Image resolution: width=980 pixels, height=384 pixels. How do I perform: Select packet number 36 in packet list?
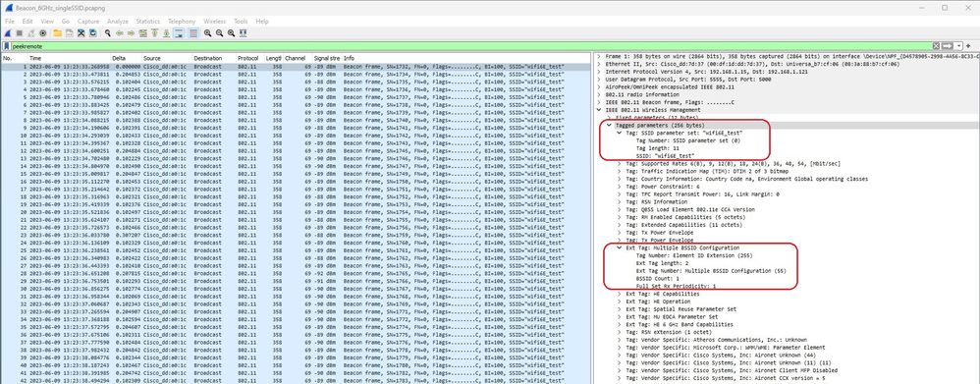(x=295, y=335)
